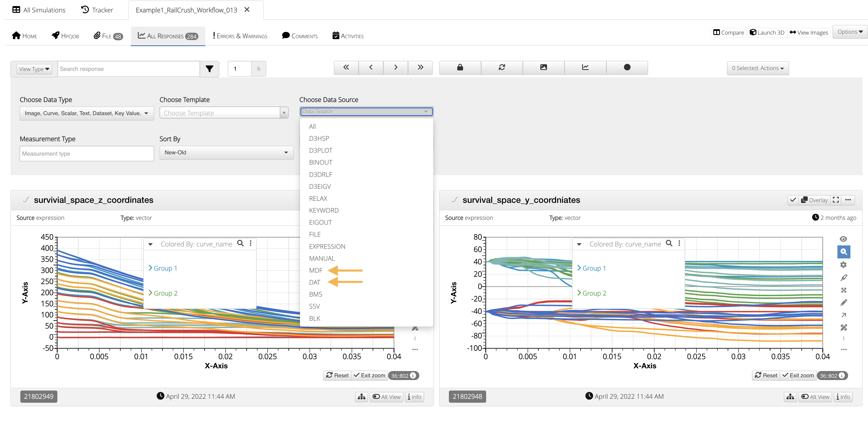868x422 pixels.
Task: Open the Sort By New-Old dropdown
Action: (x=226, y=152)
